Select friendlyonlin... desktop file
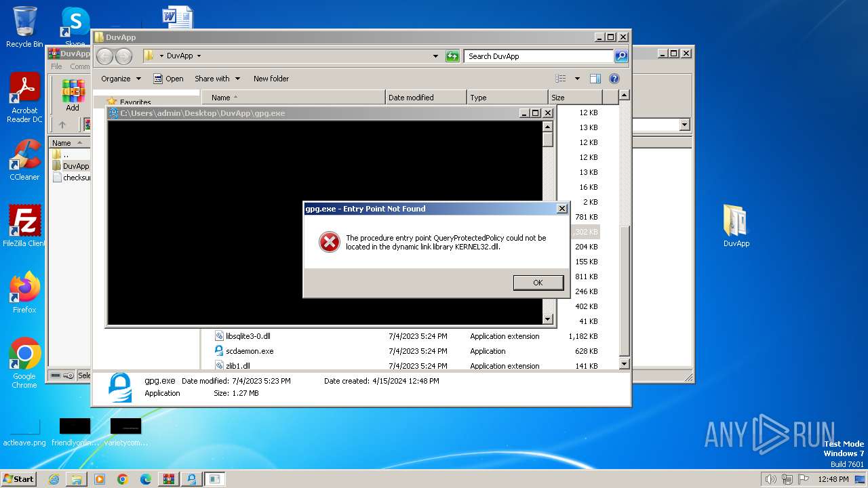The width and height of the screenshot is (868, 488). [x=75, y=432]
